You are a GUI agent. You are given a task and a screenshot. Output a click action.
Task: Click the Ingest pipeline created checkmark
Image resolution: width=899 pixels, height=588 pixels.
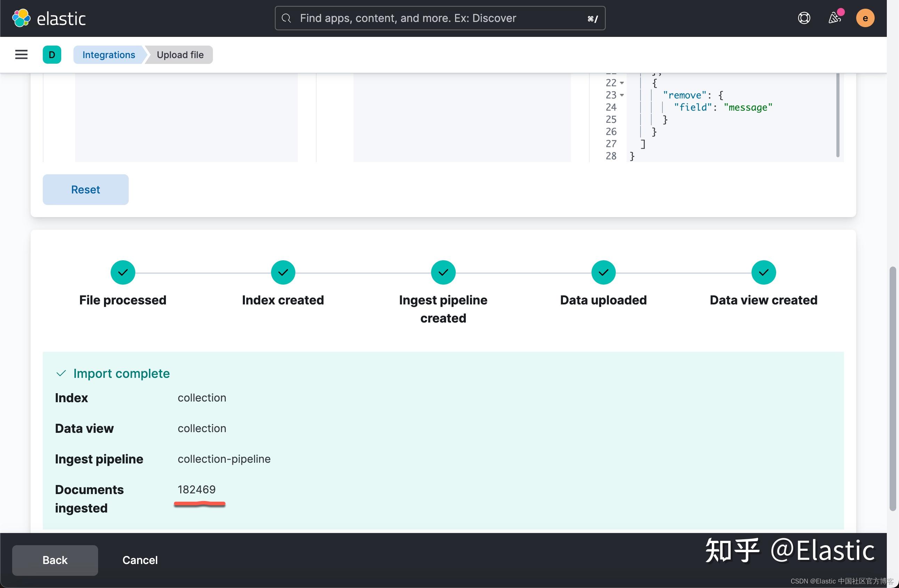click(443, 272)
